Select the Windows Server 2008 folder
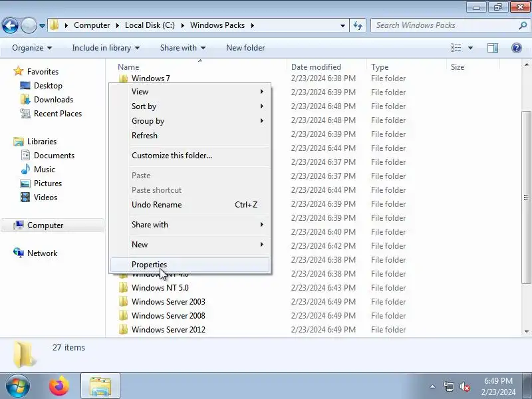This screenshot has width=532, height=399. pyautogui.click(x=168, y=315)
